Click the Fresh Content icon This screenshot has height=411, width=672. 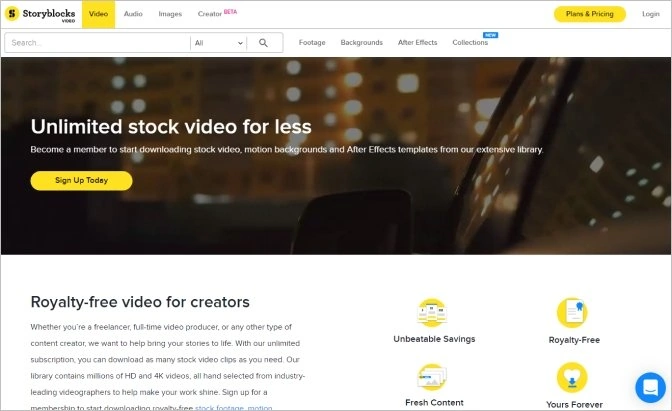432,377
